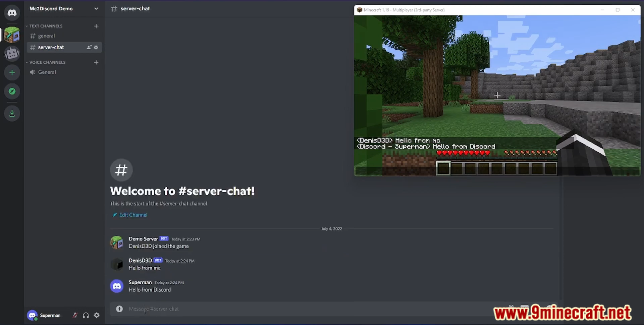
Task: Click Superman username in chat message
Action: 140,282
